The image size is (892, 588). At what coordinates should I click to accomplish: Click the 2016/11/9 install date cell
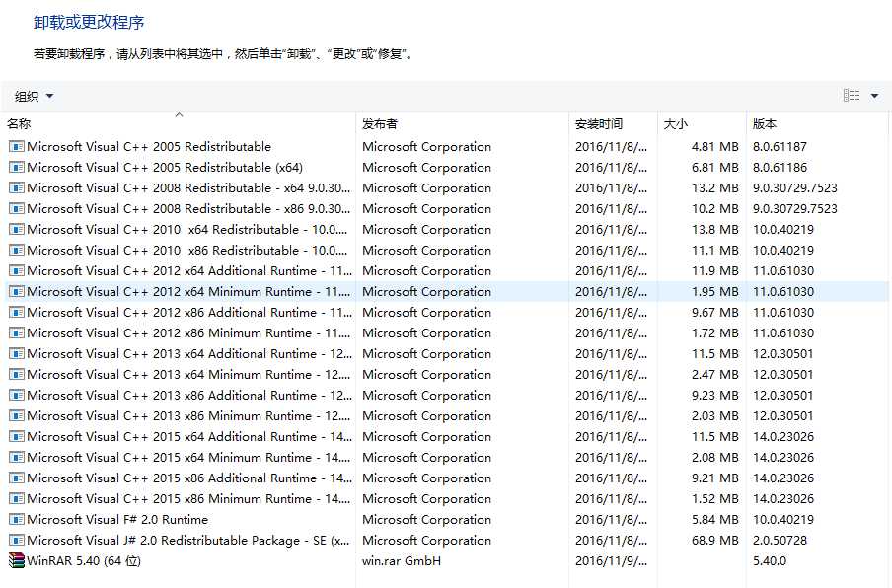(611, 561)
